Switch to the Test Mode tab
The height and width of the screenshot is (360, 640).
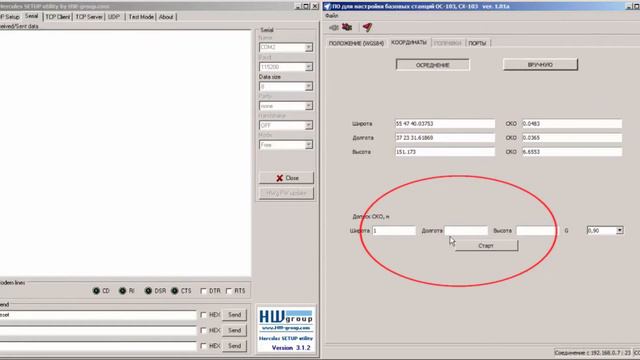pyautogui.click(x=141, y=17)
